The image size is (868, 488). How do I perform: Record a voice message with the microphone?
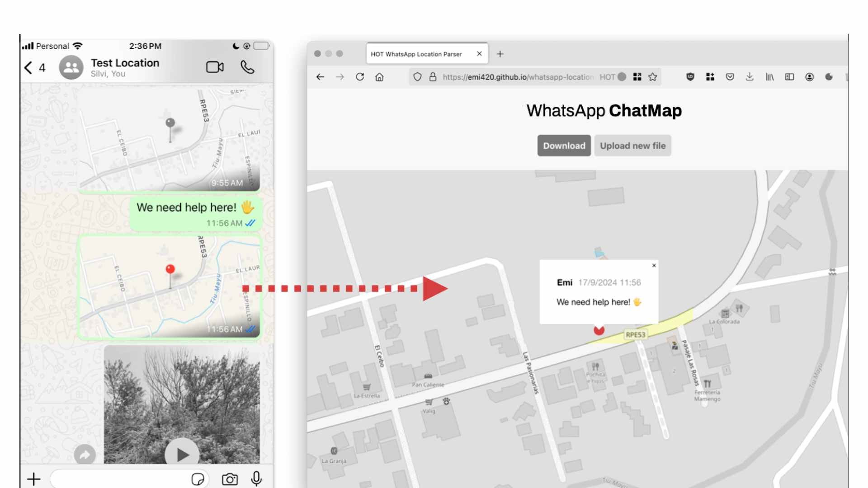click(256, 479)
